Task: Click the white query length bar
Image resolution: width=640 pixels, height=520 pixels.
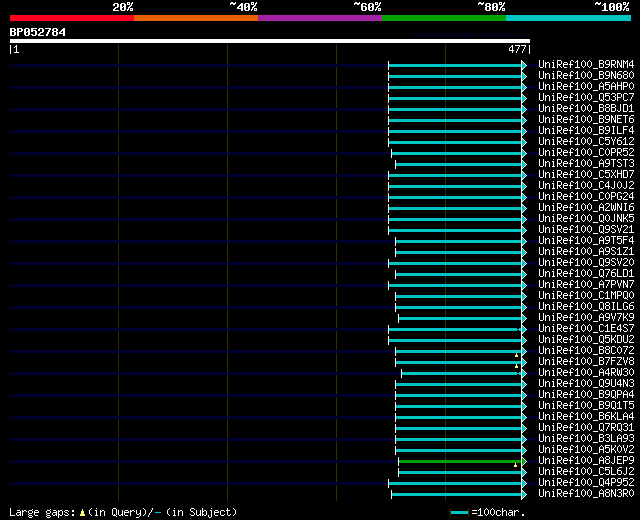Action: click(x=270, y=41)
